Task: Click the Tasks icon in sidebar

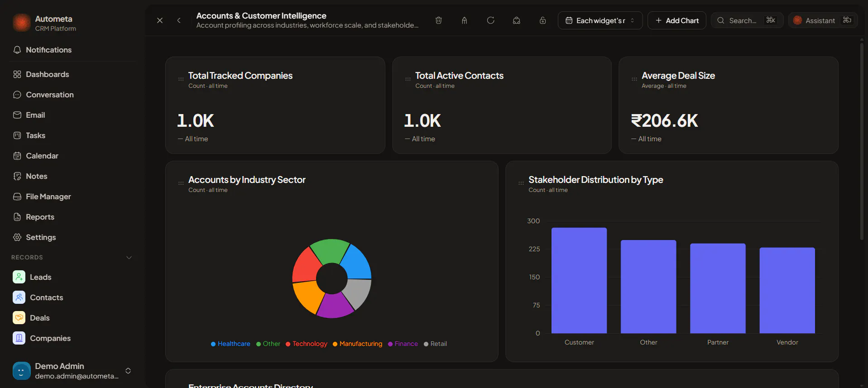Action: pos(17,135)
